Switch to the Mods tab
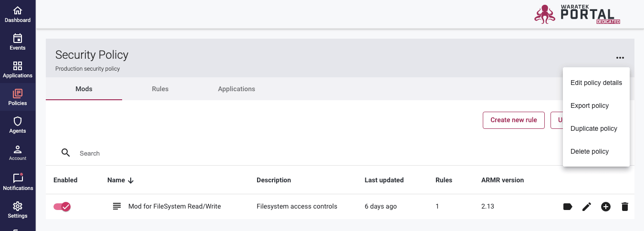The height and width of the screenshot is (231, 644). [x=84, y=89]
